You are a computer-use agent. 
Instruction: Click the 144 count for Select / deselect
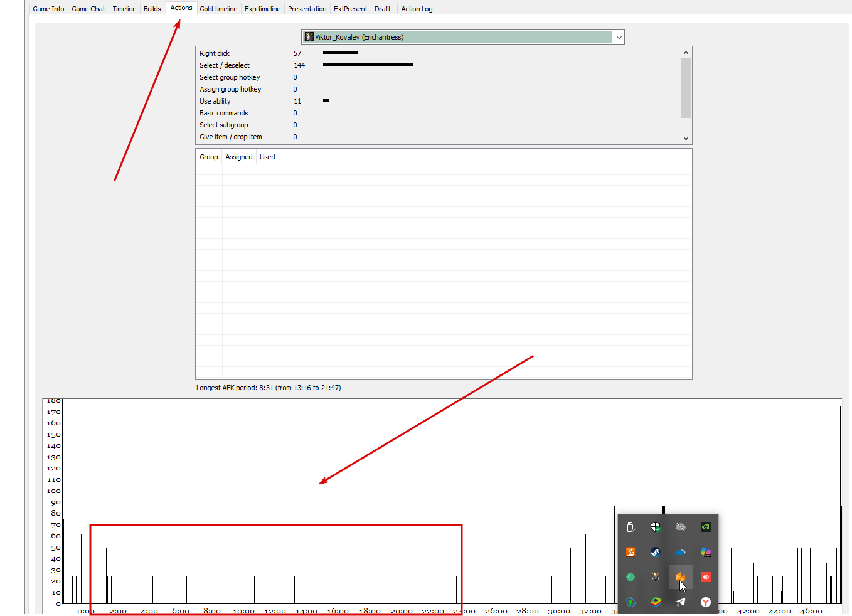click(299, 65)
